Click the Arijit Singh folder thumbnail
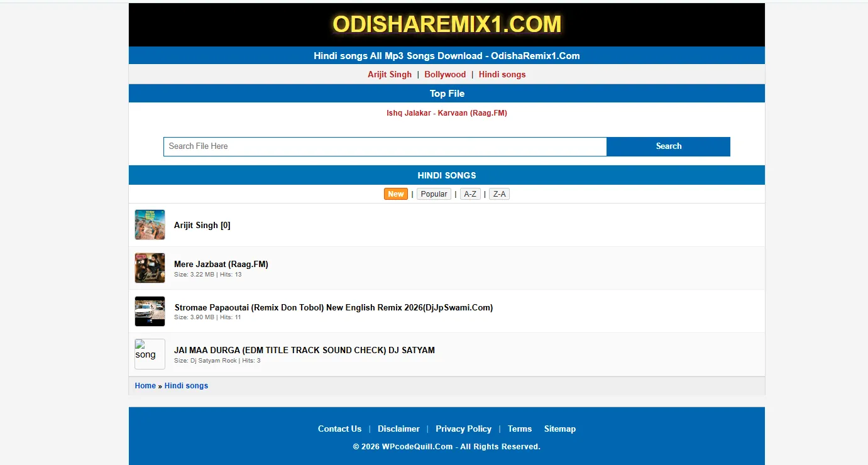Viewport: 868px width, 465px height. [150, 225]
